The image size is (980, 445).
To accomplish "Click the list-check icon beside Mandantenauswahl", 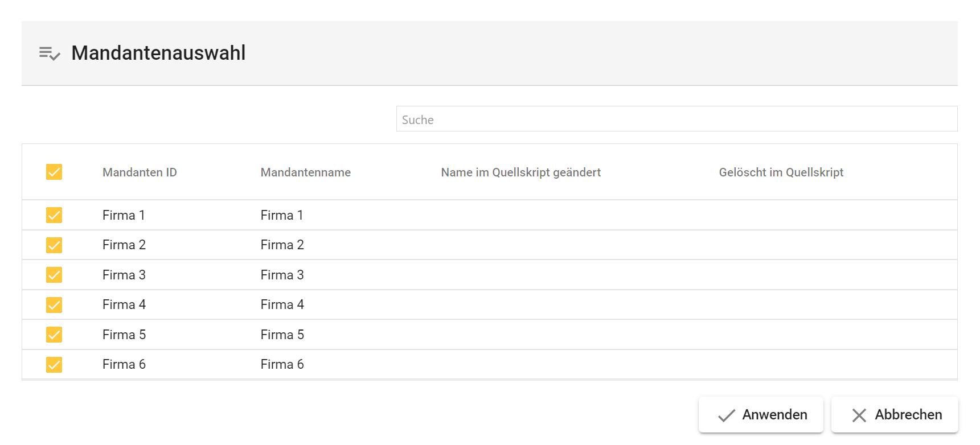I will pyautogui.click(x=50, y=53).
